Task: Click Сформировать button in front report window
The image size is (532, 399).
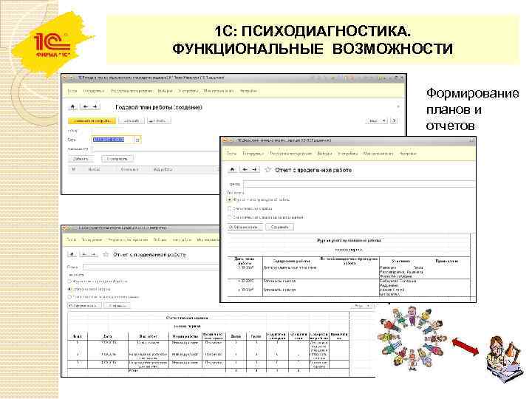Action: click(x=245, y=227)
